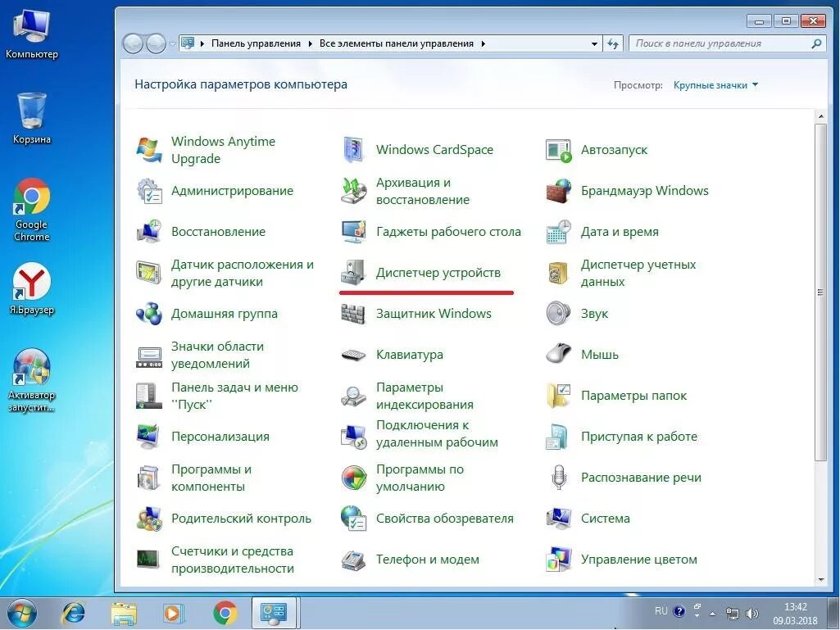Viewport: 840px width, 630px height.
Task: Select the Корзина desktop icon
Action: click(x=32, y=119)
